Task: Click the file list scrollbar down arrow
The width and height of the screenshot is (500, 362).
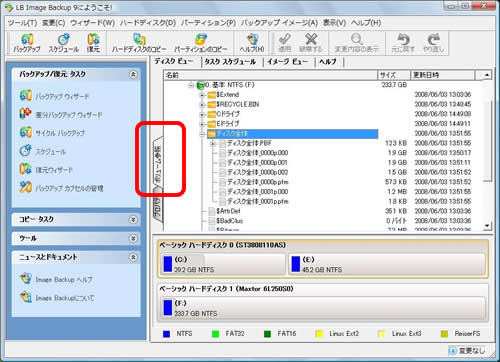Action: 487,226
